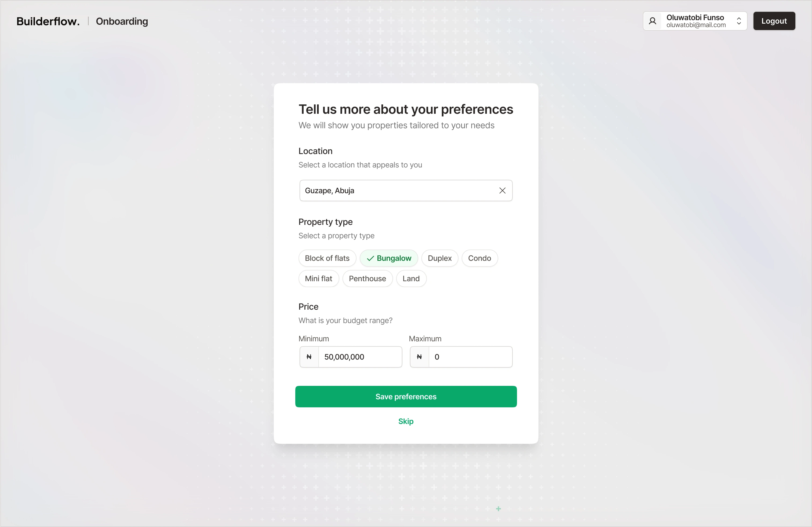Open the Oluwatobi Funso account menu
The height and width of the screenshot is (527, 812).
pyautogui.click(x=695, y=21)
